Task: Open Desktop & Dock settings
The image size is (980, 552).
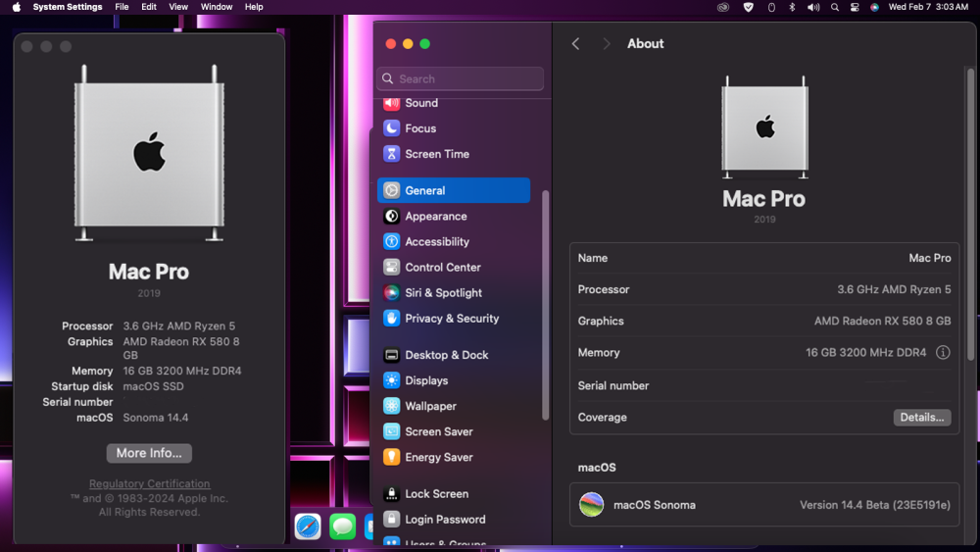Action: (454, 355)
